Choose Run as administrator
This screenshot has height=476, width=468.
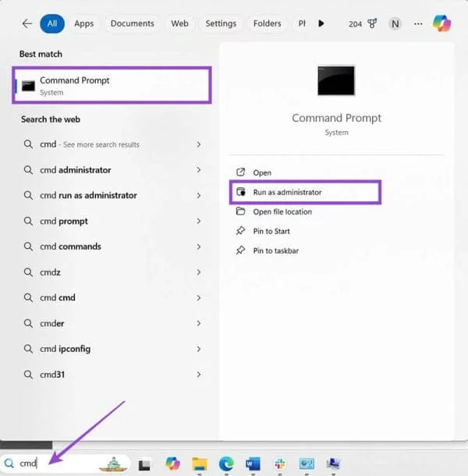point(305,192)
